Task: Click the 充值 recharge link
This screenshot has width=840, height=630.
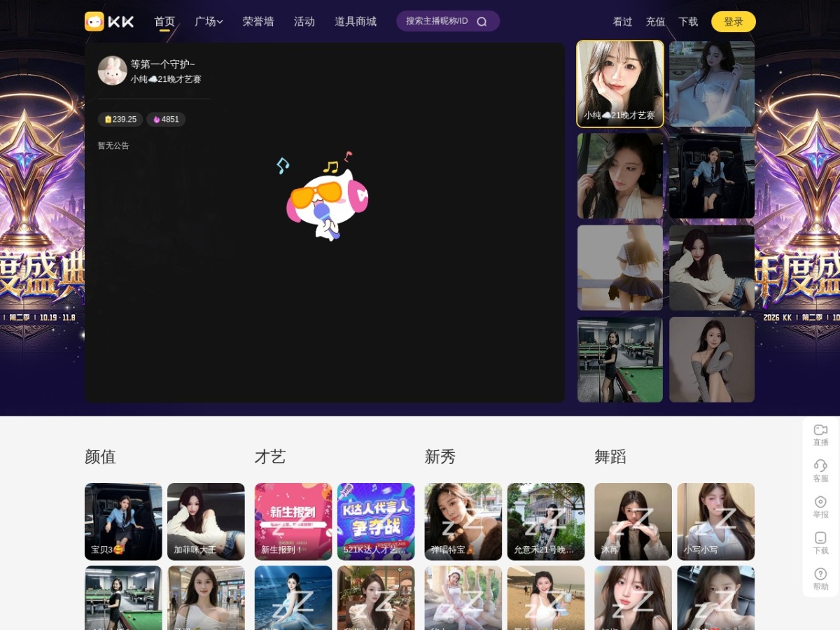Action: [656, 22]
